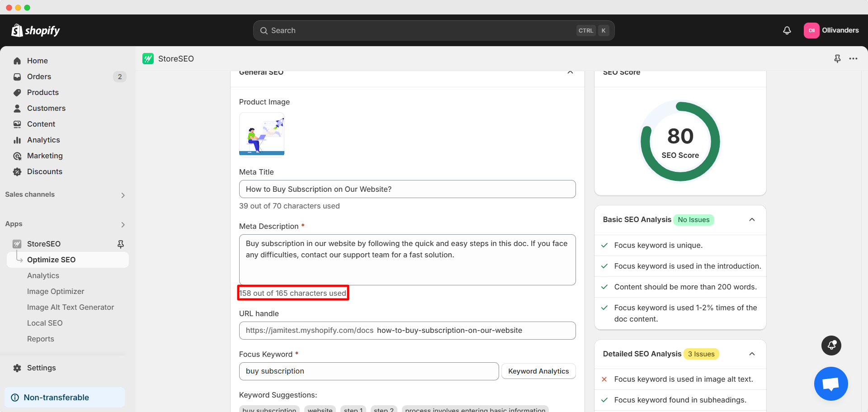Collapse the Basic SEO Analysis panel
This screenshot has height=412, width=868.
coord(752,220)
